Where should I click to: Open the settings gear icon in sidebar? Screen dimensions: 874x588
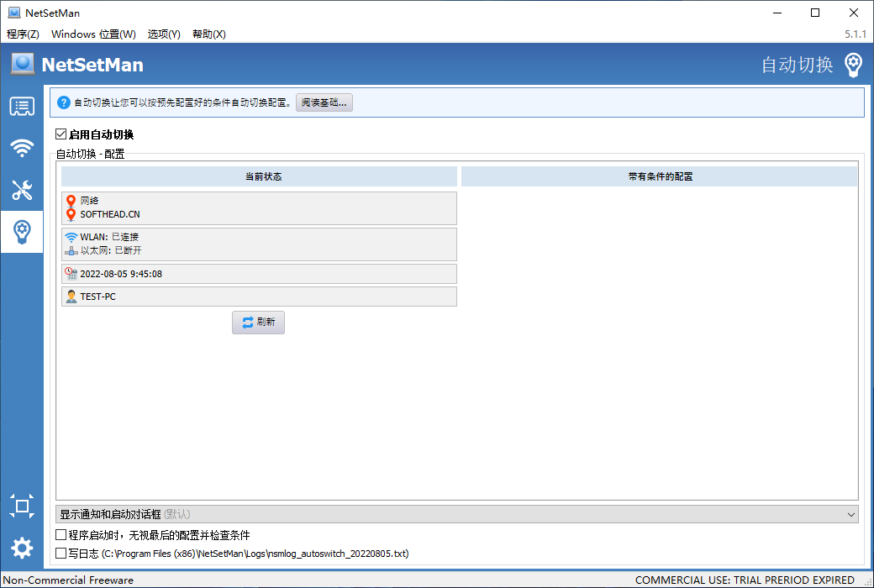click(22, 549)
